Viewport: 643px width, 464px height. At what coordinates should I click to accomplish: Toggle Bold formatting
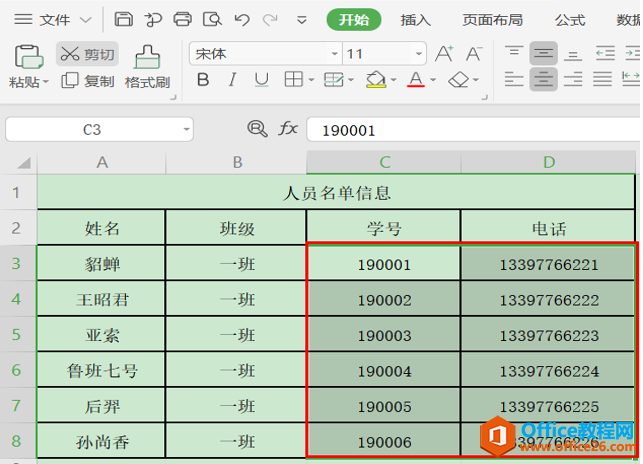[203, 80]
